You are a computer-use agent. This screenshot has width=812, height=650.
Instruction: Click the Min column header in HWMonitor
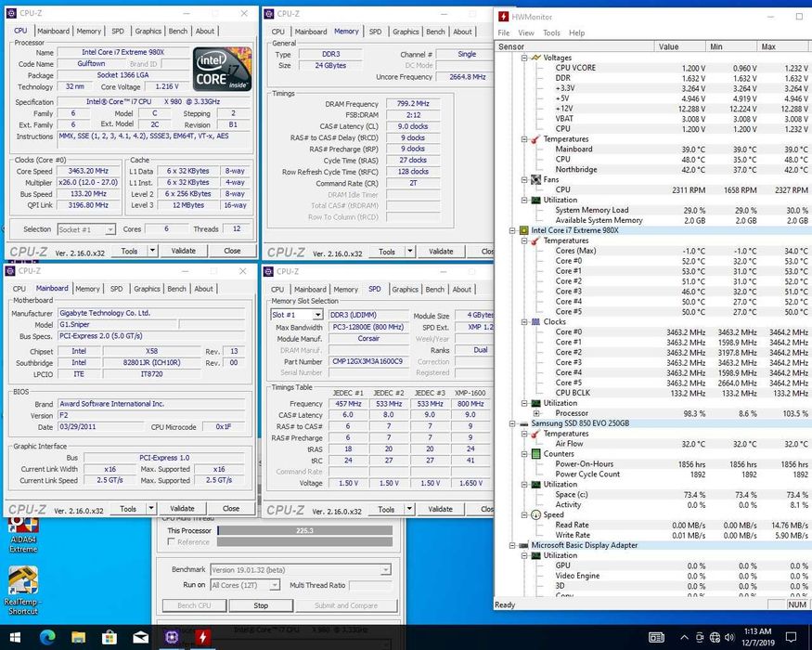click(x=731, y=46)
